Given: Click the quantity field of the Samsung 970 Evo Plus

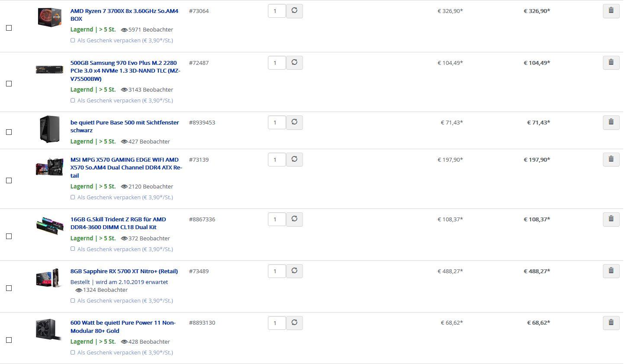Looking at the screenshot, I should click(x=277, y=63).
